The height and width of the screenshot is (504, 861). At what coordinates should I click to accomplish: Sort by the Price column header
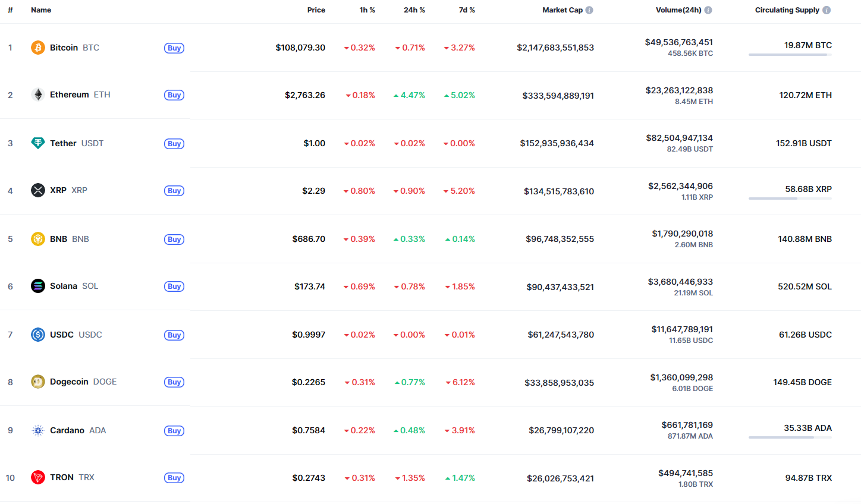(x=316, y=10)
